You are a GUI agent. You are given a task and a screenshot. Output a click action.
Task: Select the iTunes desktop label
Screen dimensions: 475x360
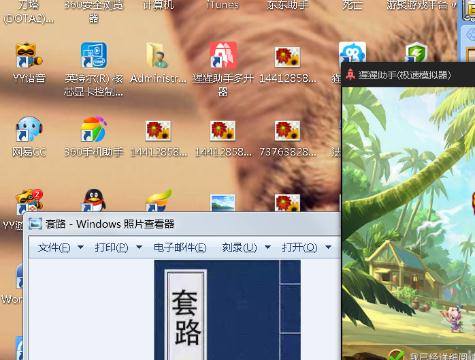point(223,4)
